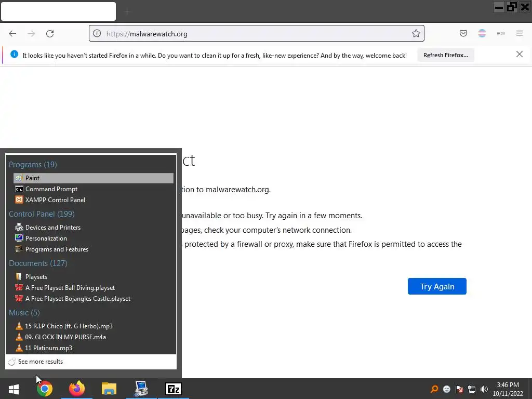The image size is (532, 399).
Task: Click the Devices and Printers icon
Action: point(19,228)
